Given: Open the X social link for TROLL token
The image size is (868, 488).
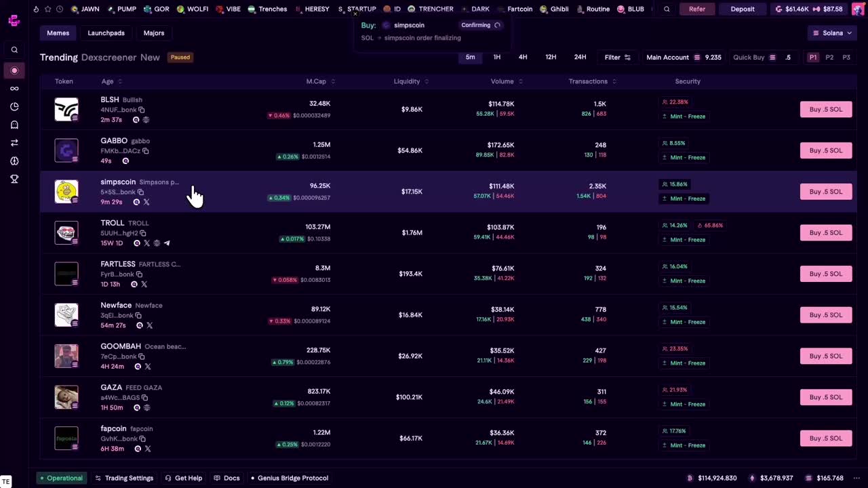Looking at the screenshot, I should coord(146,243).
